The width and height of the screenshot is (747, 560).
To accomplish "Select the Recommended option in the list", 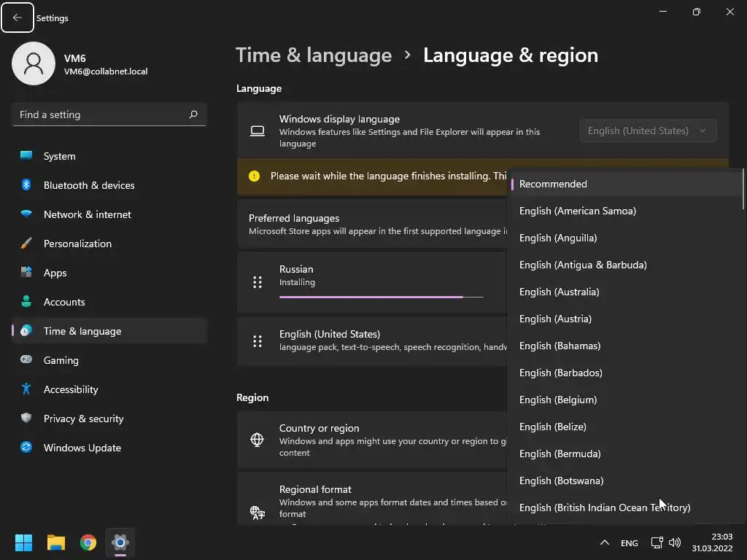I will point(553,184).
